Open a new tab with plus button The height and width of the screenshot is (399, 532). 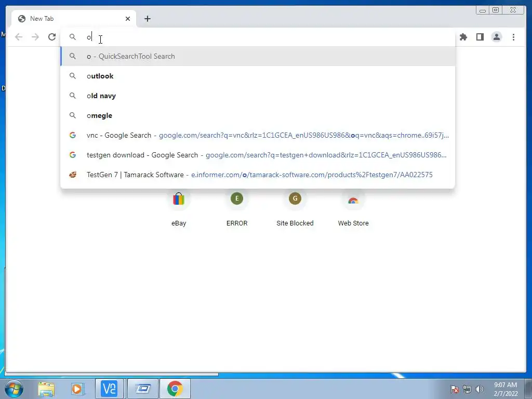[x=147, y=19]
